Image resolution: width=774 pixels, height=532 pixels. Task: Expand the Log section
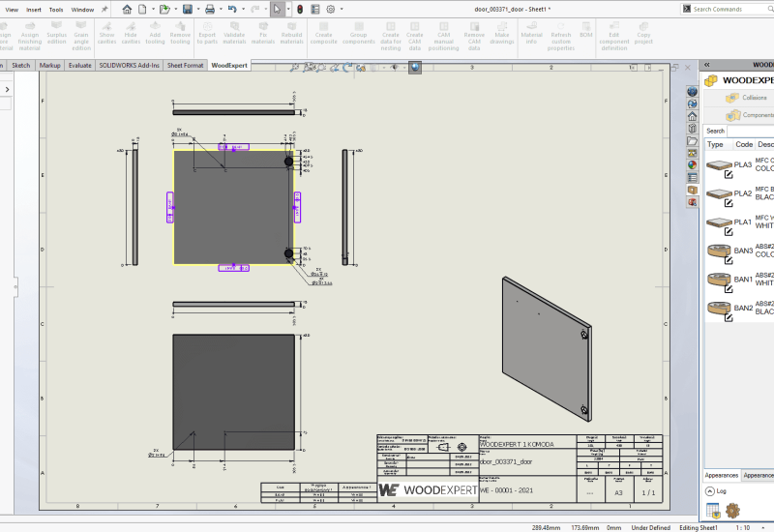(708, 491)
